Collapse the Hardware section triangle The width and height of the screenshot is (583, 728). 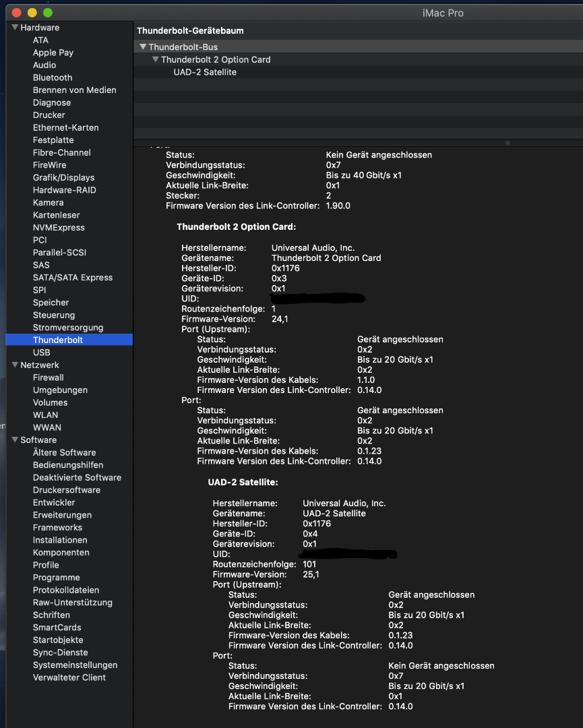tap(15, 28)
